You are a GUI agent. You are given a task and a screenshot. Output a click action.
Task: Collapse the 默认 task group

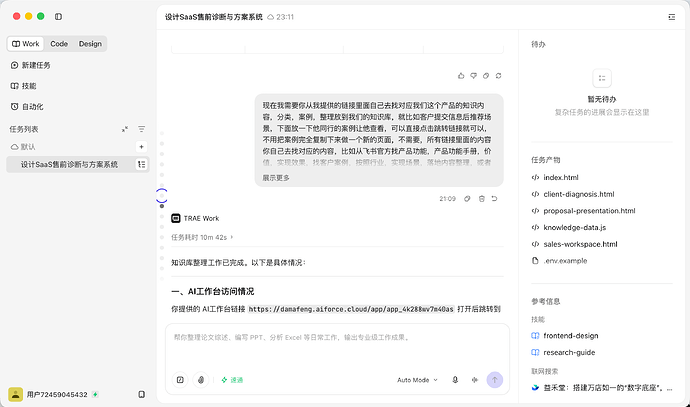pyautogui.click(x=23, y=147)
